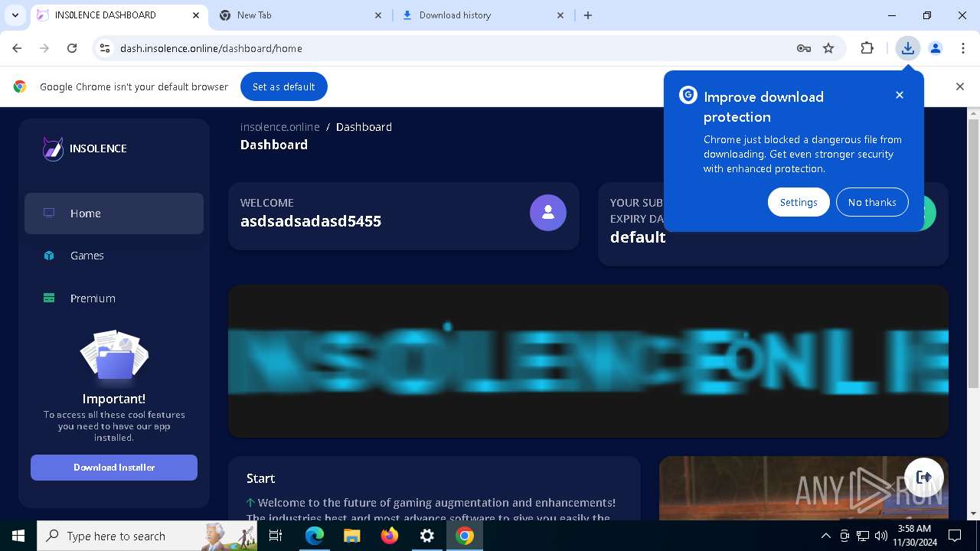This screenshot has height=551, width=980.
Task: Click the taskbar clock and date
Action: point(914,536)
